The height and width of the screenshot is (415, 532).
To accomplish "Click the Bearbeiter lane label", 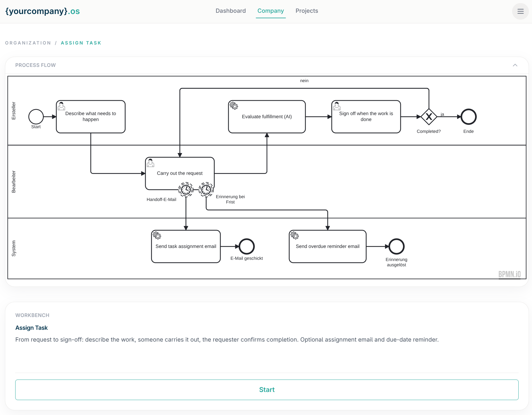I will pos(14,182).
